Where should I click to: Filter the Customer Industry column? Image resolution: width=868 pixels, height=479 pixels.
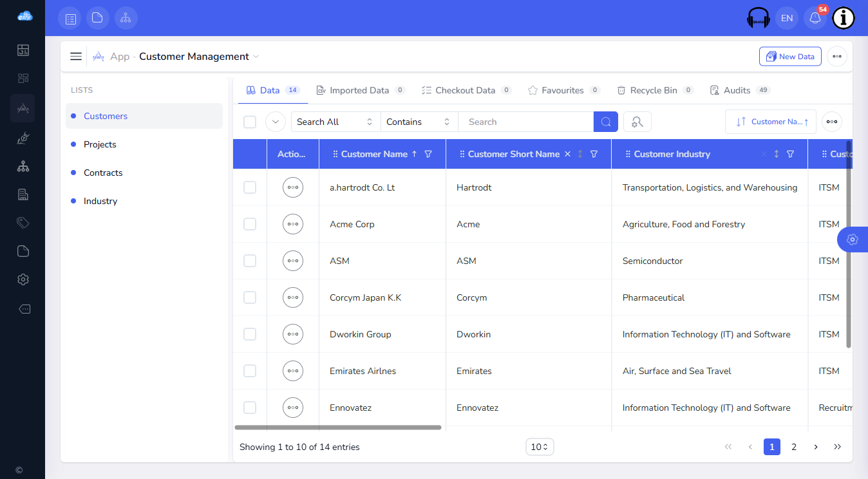coord(790,155)
